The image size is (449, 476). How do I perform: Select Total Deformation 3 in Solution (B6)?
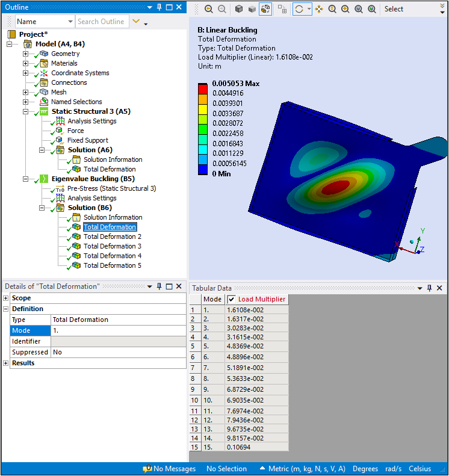pos(113,246)
